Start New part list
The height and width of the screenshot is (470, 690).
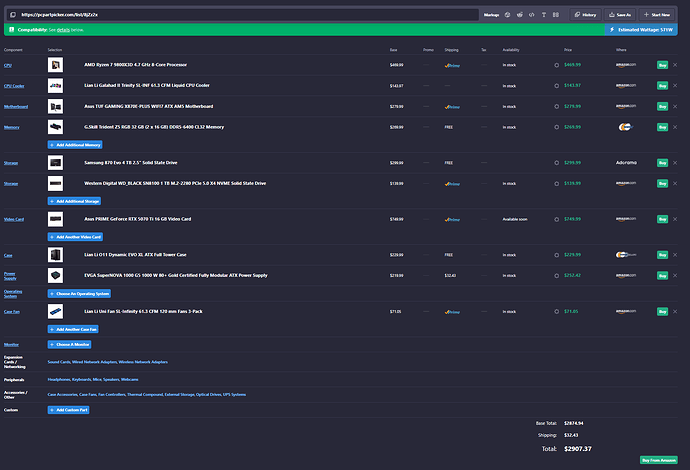coord(657,15)
